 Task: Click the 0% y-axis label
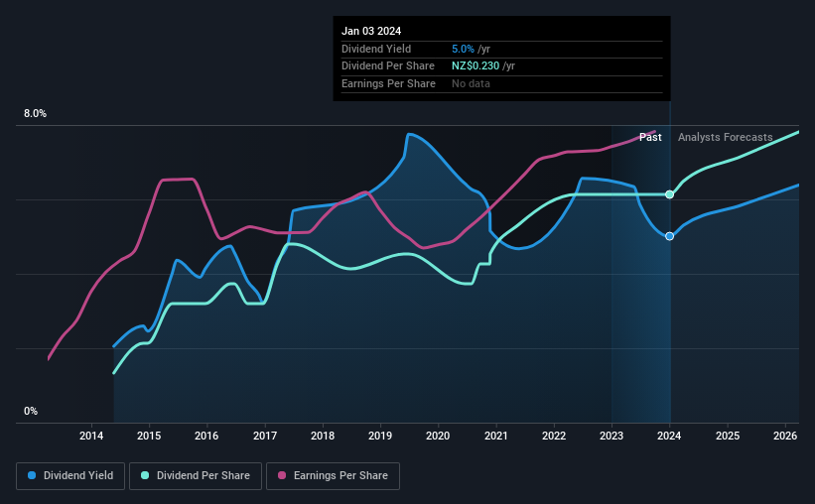click(31, 411)
